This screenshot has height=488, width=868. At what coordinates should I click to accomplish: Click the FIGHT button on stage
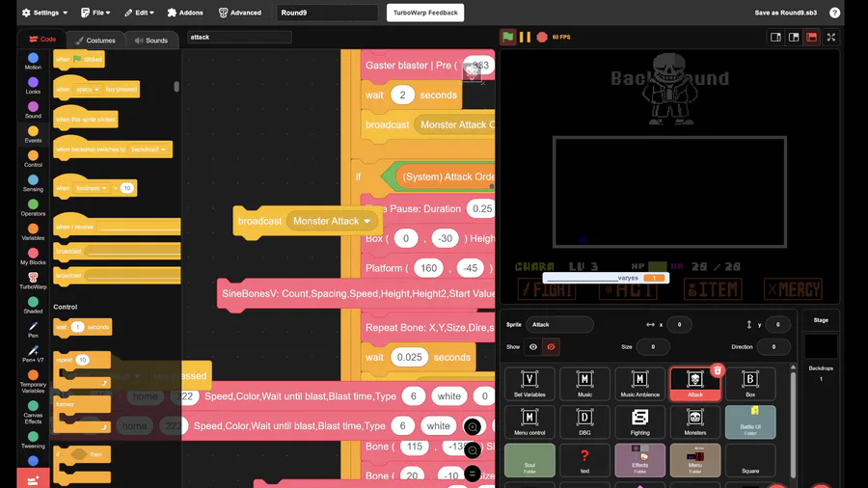coord(547,289)
